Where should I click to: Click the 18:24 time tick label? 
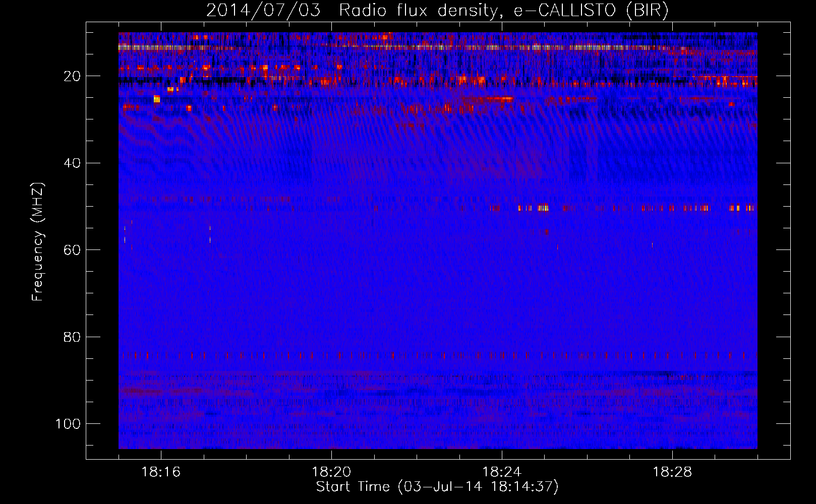(502, 472)
